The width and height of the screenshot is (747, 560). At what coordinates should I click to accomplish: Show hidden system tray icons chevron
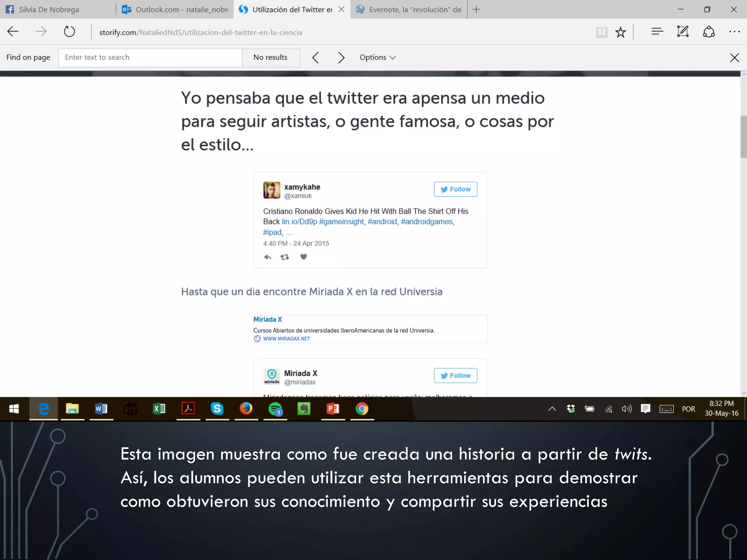[x=552, y=409]
